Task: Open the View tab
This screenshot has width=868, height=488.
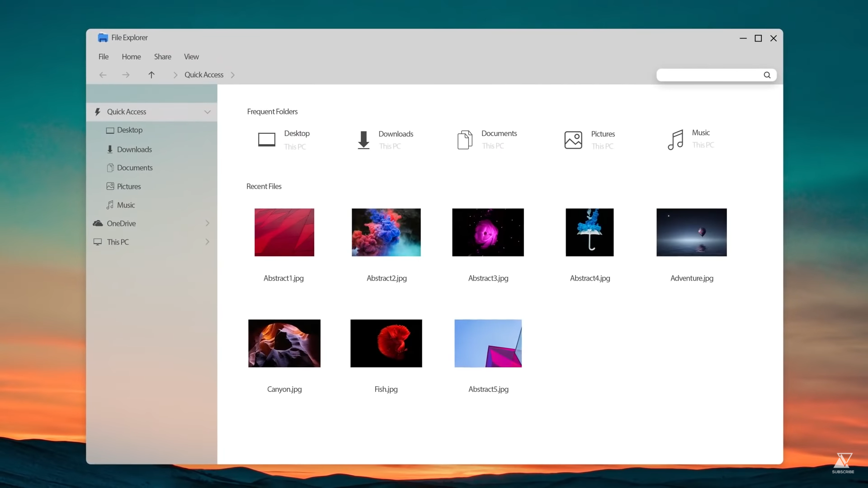Action: coord(191,56)
